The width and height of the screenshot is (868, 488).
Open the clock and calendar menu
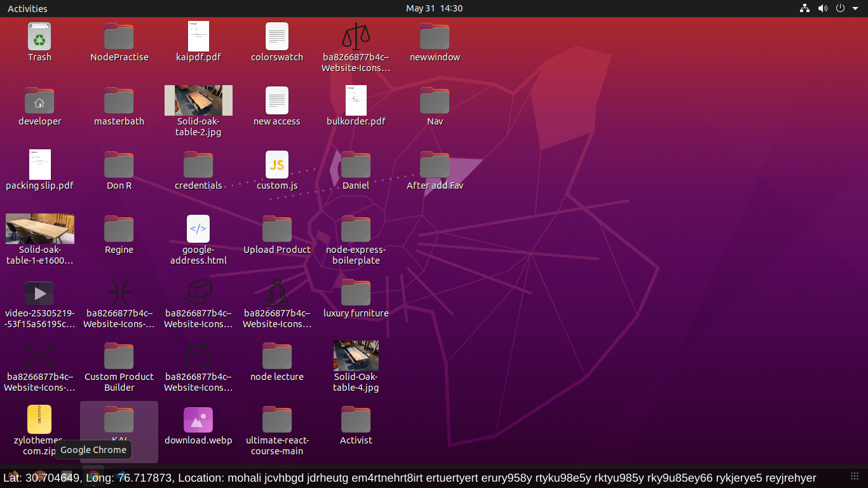click(x=434, y=8)
